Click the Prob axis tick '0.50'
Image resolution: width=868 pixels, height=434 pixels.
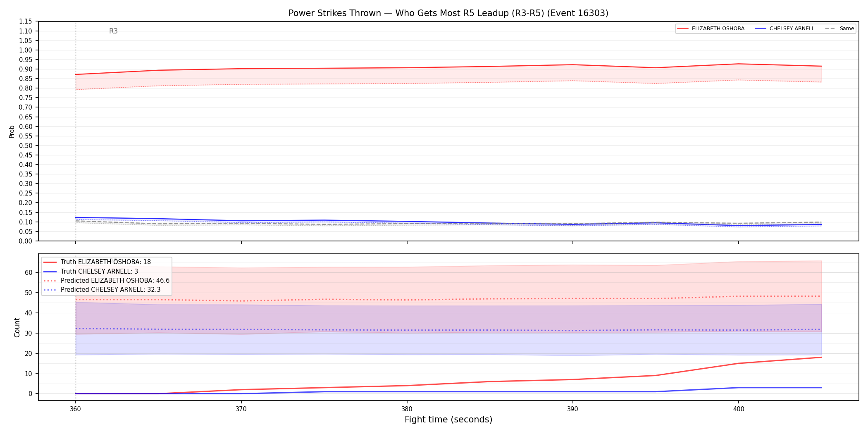26,145
